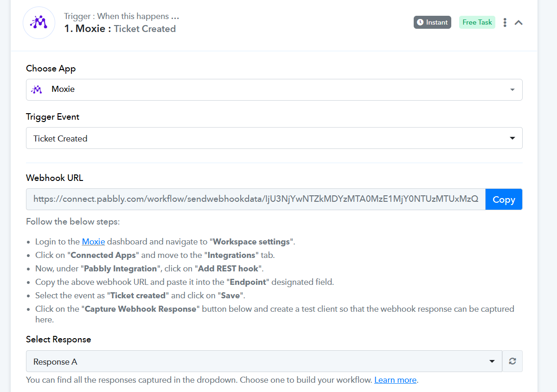Open the Moxie link in the steps
The height and width of the screenshot is (392, 557).
click(x=93, y=242)
